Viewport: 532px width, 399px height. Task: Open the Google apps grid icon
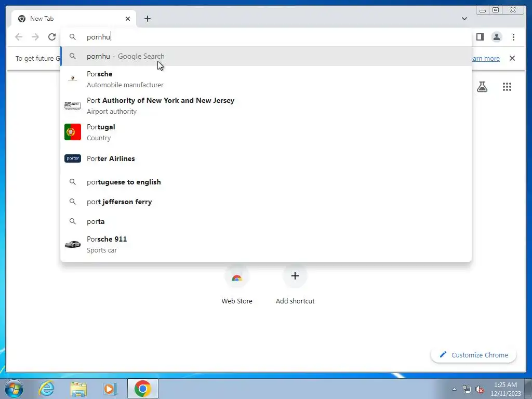pyautogui.click(x=507, y=87)
